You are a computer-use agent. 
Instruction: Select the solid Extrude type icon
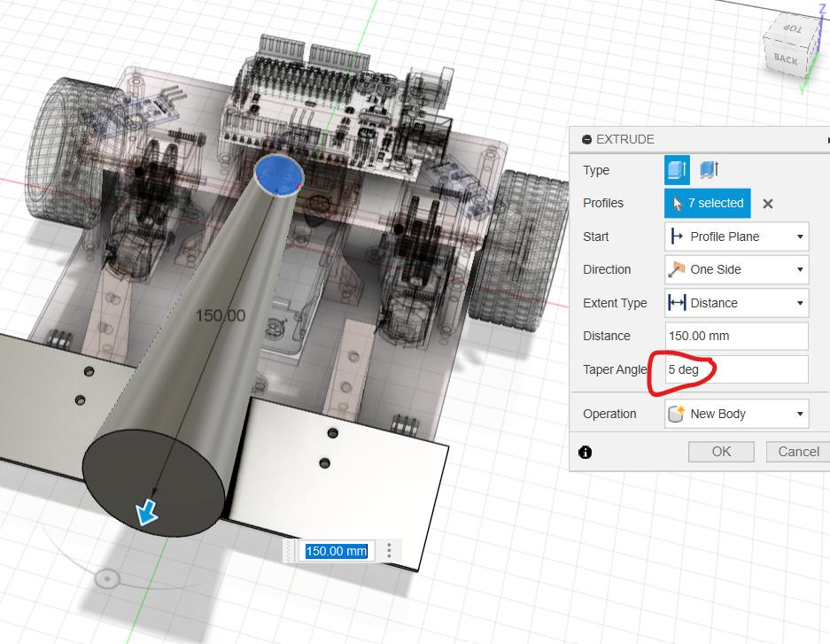point(677,170)
